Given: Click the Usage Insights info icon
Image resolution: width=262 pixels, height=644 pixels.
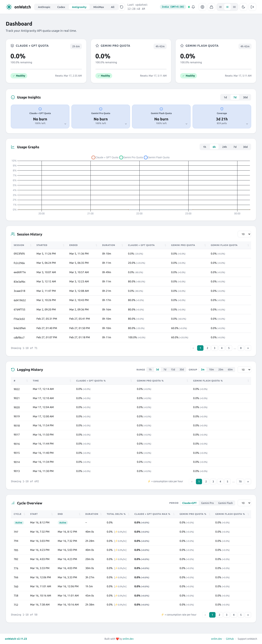Looking at the screenshot, I should (13, 97).
